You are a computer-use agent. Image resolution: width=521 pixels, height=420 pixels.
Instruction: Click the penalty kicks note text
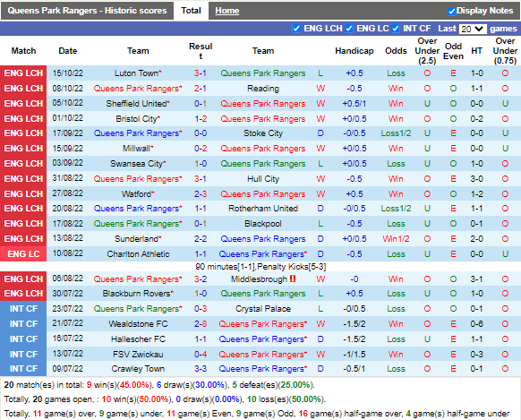(x=260, y=267)
